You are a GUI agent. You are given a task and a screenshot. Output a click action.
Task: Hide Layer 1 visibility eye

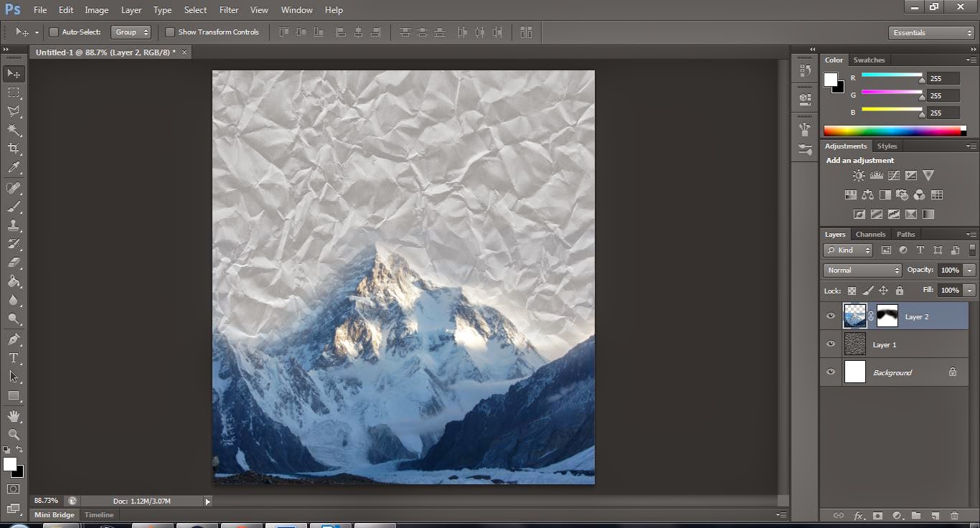pos(831,344)
